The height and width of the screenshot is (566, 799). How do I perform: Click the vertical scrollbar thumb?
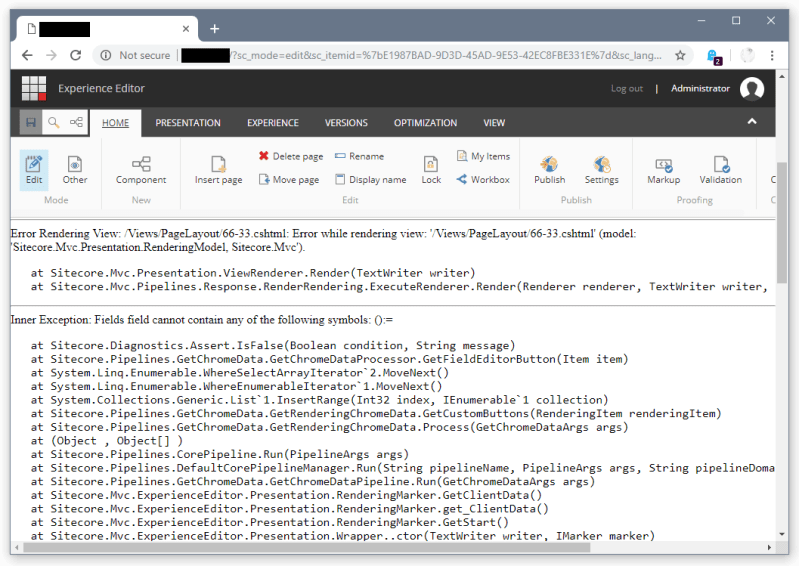tap(782, 223)
